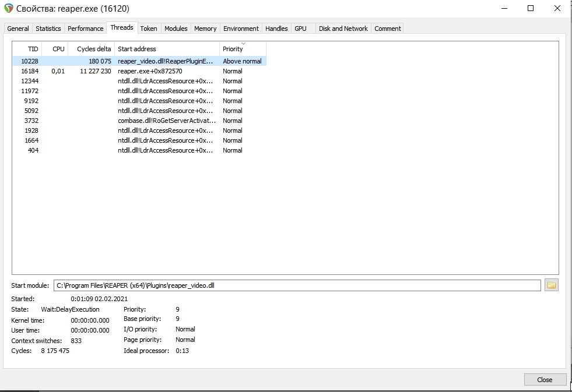The width and height of the screenshot is (572, 392).
Task: Click the combase.dll!RoGetServerActivat… start address
Action: click(167, 121)
